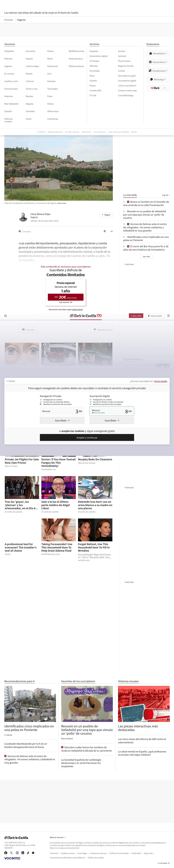This screenshot has height=868, width=174.
Task: Open the Contactar footer link
Action: [54, 853]
